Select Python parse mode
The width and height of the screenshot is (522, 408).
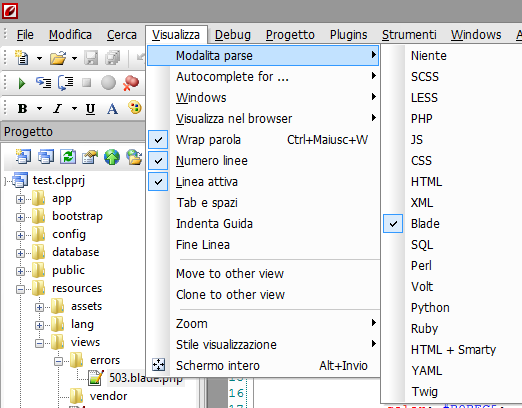(x=430, y=308)
